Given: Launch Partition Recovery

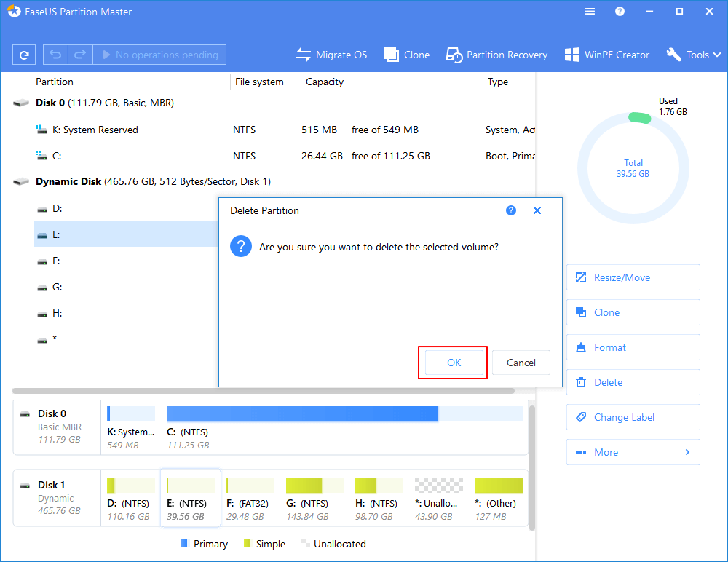Looking at the screenshot, I should (x=496, y=55).
